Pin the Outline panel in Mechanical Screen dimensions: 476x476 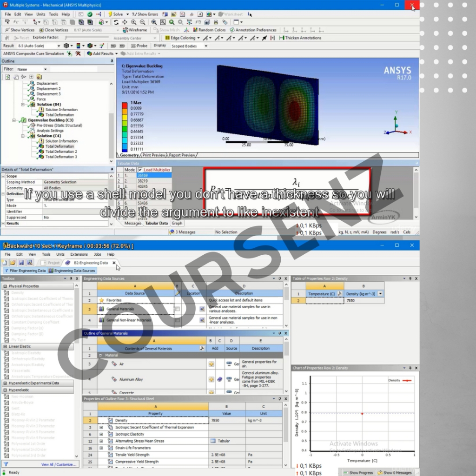tap(112, 61)
